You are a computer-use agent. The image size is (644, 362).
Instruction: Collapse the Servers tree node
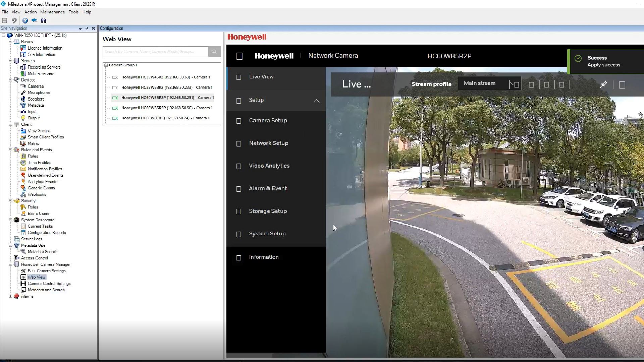point(10,61)
